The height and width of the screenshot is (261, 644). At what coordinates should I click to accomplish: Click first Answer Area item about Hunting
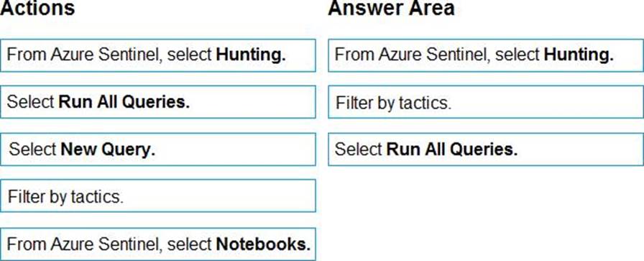(x=486, y=55)
